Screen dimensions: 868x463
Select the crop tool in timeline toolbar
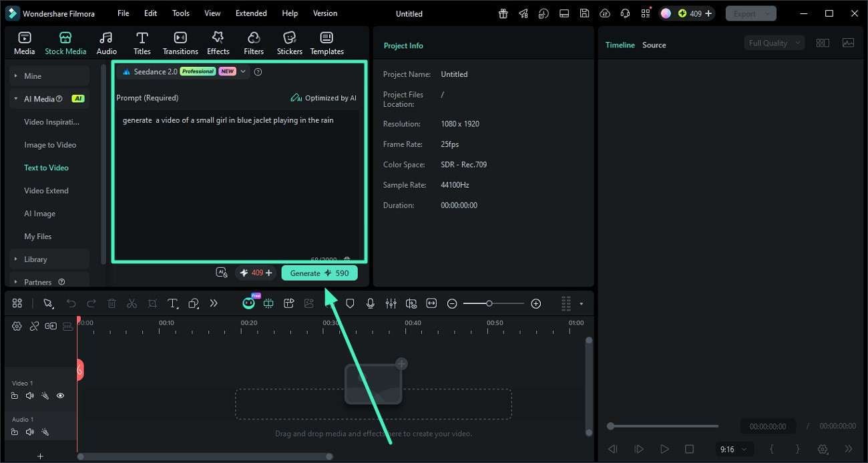(152, 303)
